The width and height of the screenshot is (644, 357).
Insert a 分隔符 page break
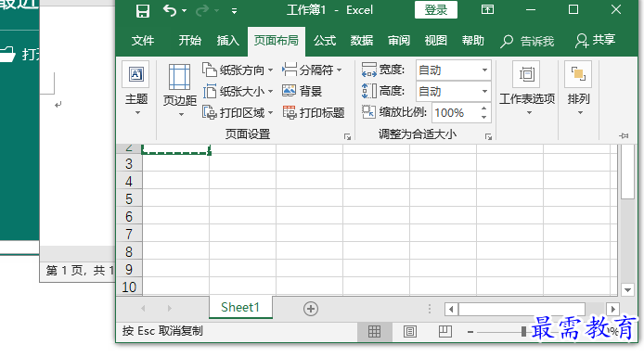coord(312,70)
